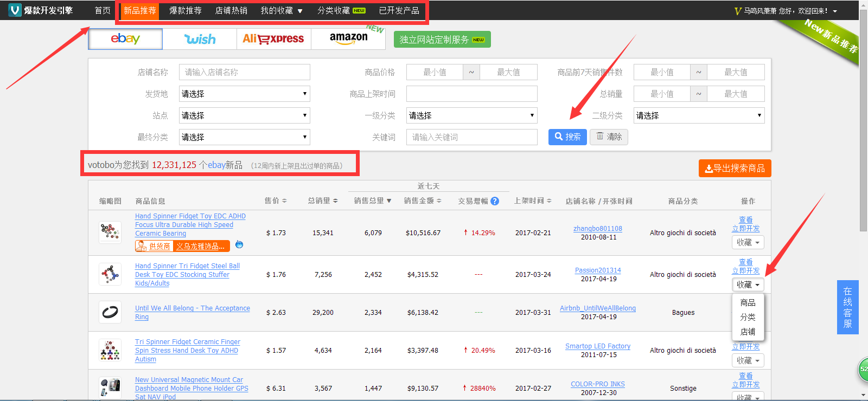Viewport: 868px width, 401px height.
Task: Expand 我的收藏 dropdown menu
Action: 282,10
